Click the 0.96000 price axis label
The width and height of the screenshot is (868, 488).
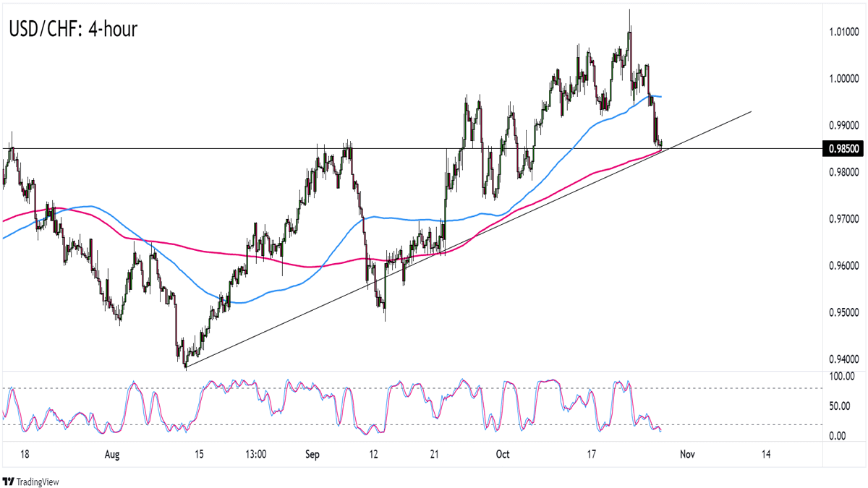pyautogui.click(x=843, y=265)
